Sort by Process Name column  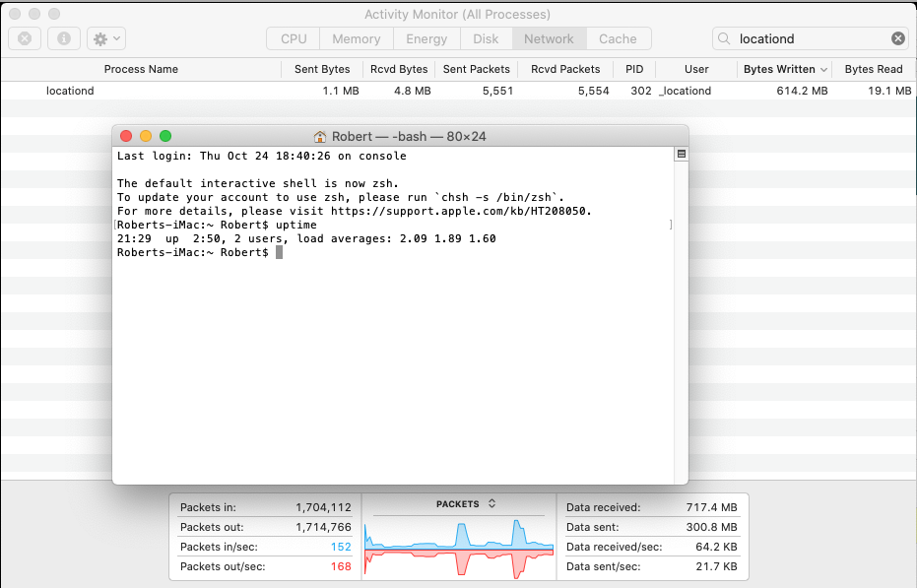click(141, 69)
